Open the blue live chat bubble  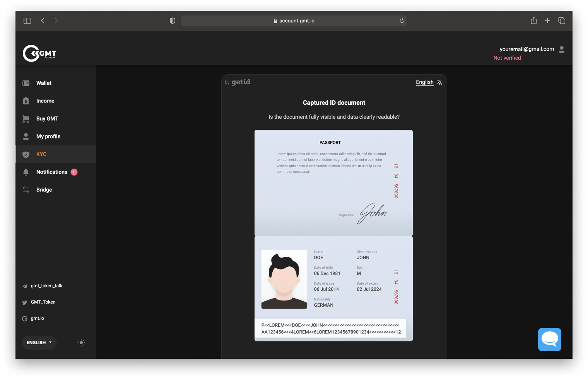(x=550, y=340)
